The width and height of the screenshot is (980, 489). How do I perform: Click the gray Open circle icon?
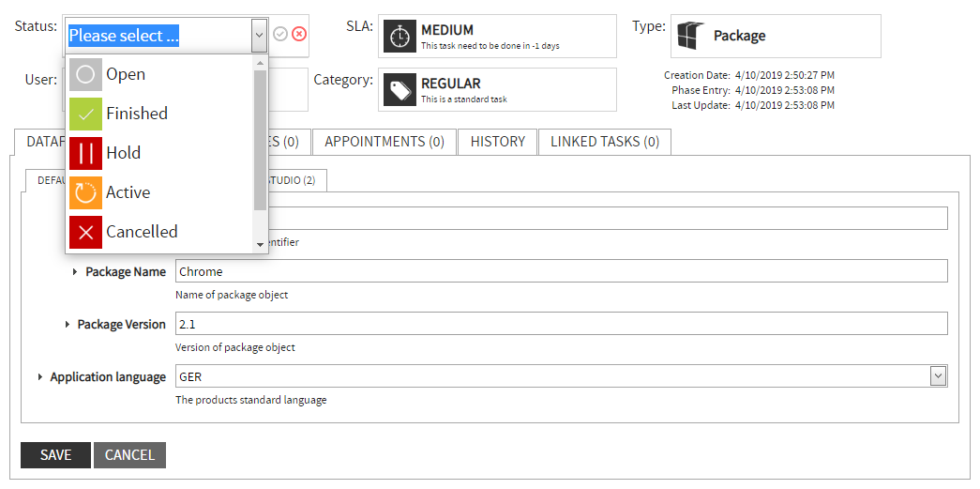pos(85,75)
